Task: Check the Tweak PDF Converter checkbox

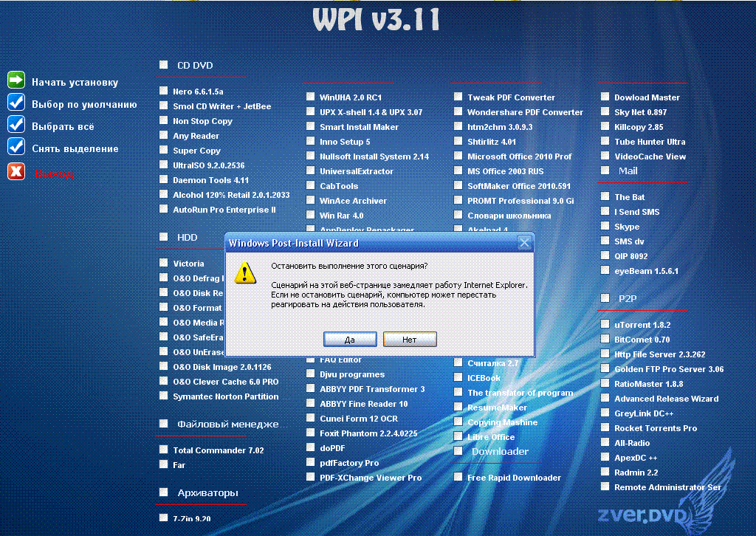Action: pyautogui.click(x=458, y=97)
